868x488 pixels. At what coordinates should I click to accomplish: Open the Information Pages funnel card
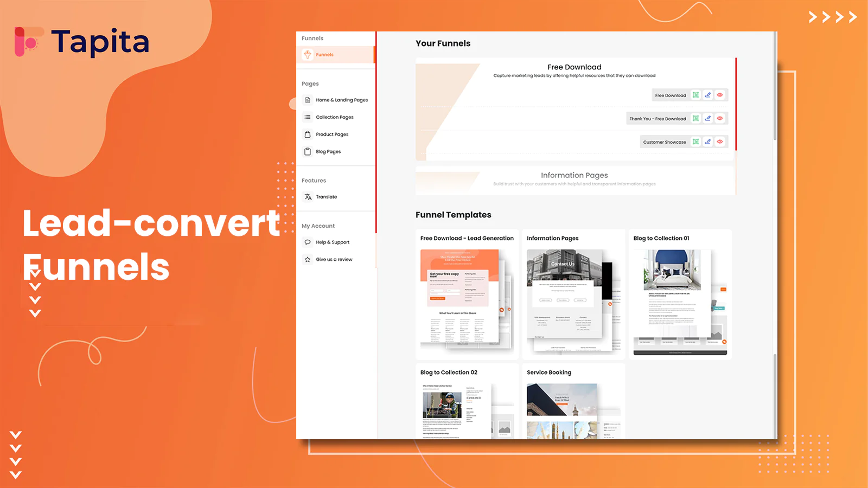click(575, 180)
